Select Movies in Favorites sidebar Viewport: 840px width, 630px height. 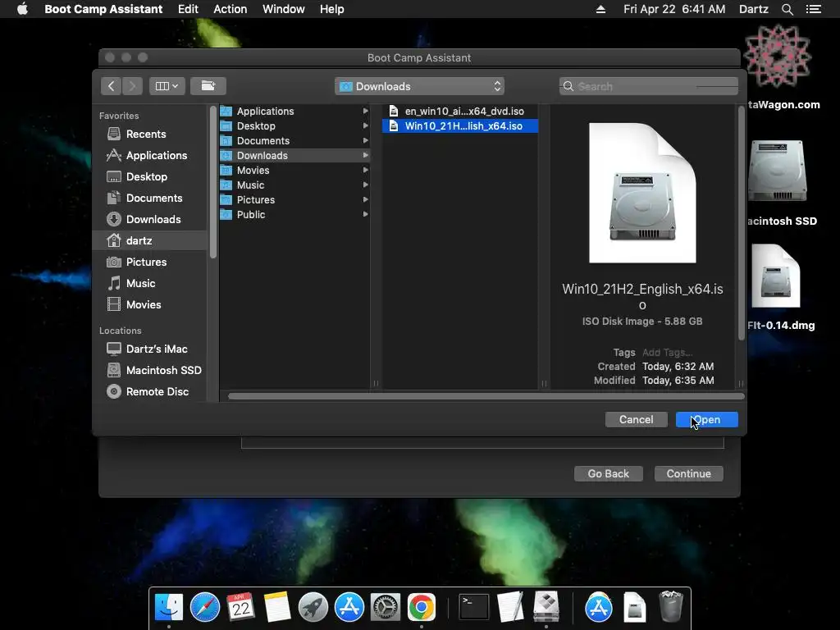point(149,304)
